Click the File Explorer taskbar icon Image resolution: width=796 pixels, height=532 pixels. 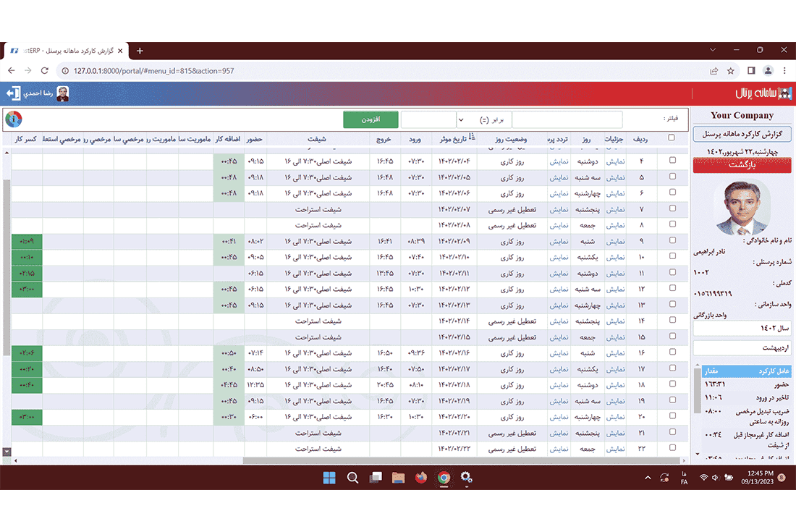(397, 478)
